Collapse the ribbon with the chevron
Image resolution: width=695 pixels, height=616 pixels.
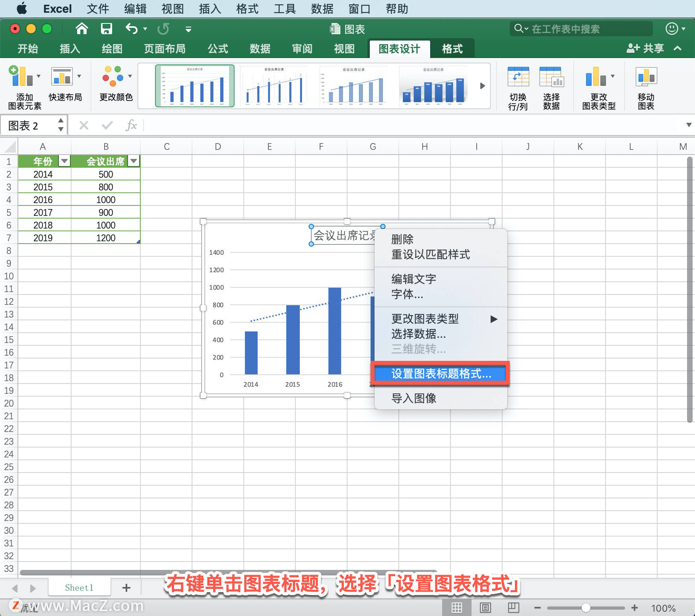[x=677, y=48]
